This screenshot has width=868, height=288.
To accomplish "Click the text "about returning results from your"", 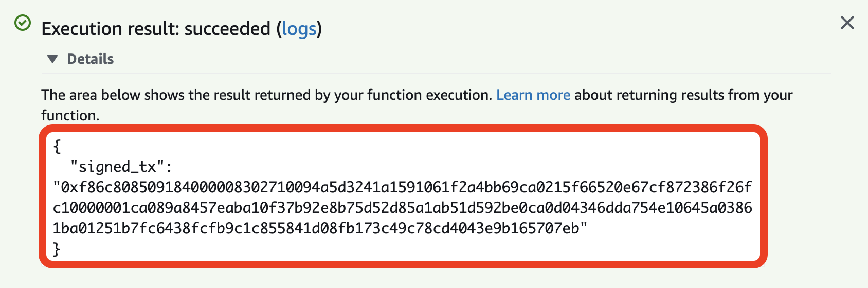I will (683, 95).
